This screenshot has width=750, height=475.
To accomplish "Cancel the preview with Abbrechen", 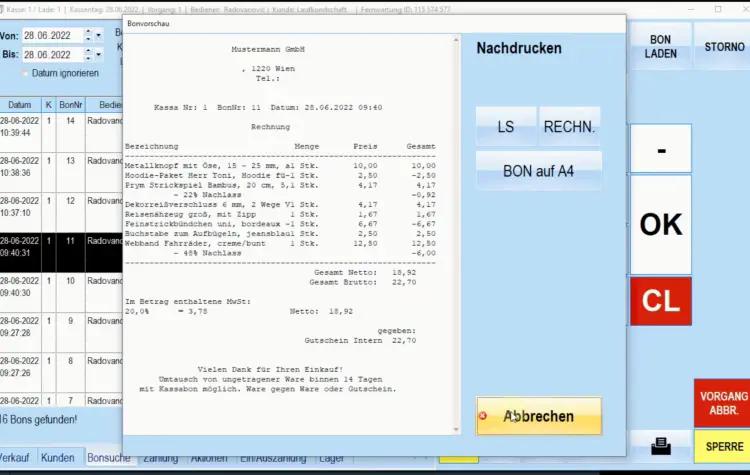I will (539, 416).
